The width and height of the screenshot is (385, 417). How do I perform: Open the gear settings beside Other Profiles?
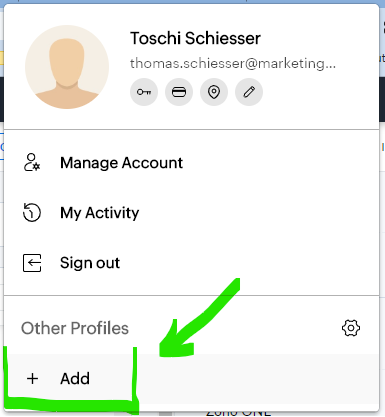tap(351, 328)
